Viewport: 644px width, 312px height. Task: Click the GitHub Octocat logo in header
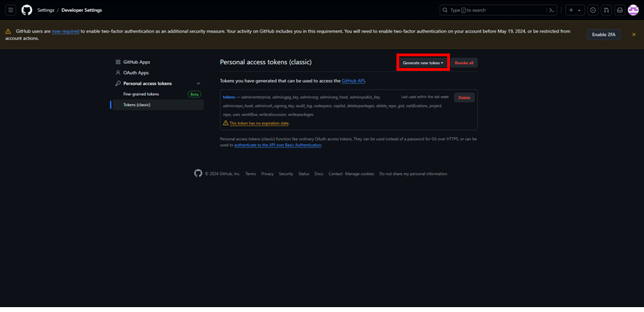pos(26,10)
